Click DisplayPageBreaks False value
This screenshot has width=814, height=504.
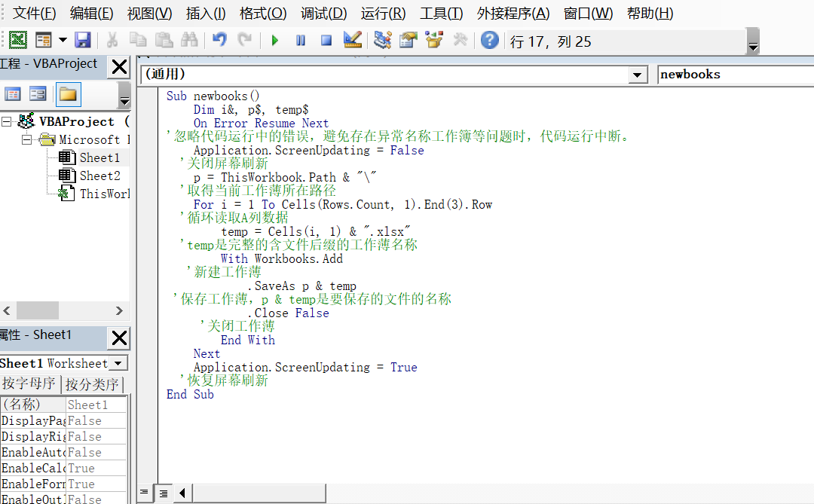[x=96, y=421]
